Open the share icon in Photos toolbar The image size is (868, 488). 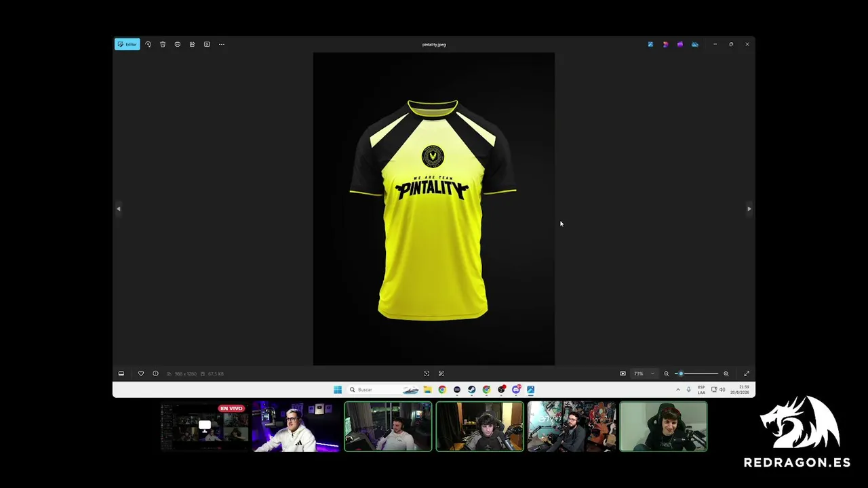pyautogui.click(x=192, y=45)
